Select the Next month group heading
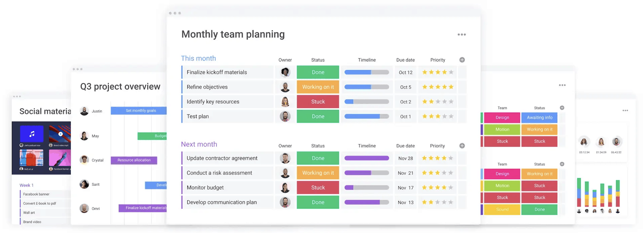This screenshot has width=644, height=233. 199,145
